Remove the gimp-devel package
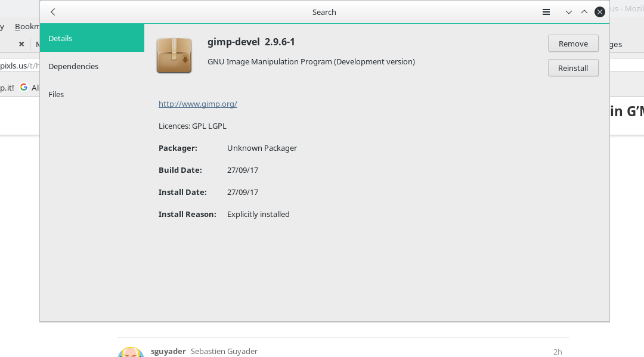Image resolution: width=644 pixels, height=357 pixels. [573, 44]
